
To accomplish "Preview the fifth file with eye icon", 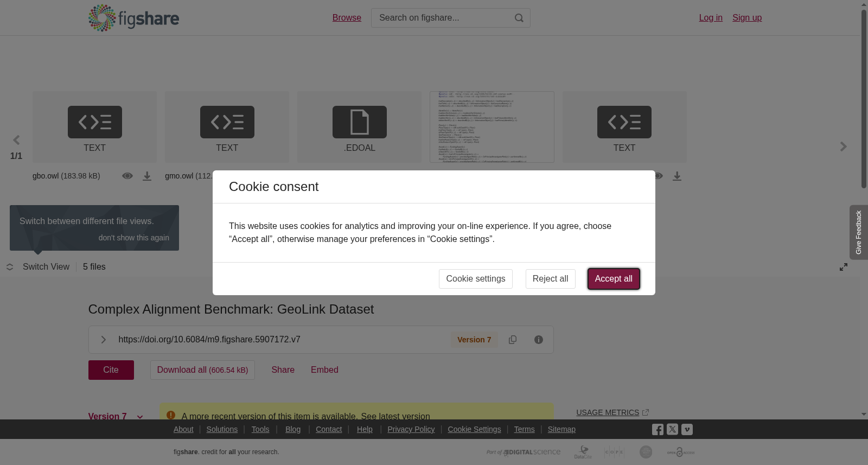I will [659, 176].
